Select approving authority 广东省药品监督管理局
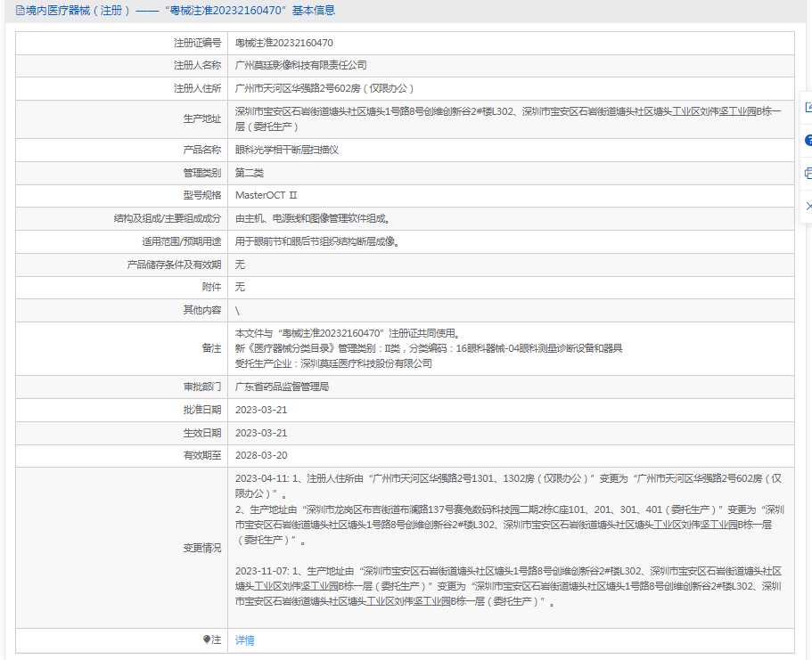812x660 pixels. coord(282,387)
